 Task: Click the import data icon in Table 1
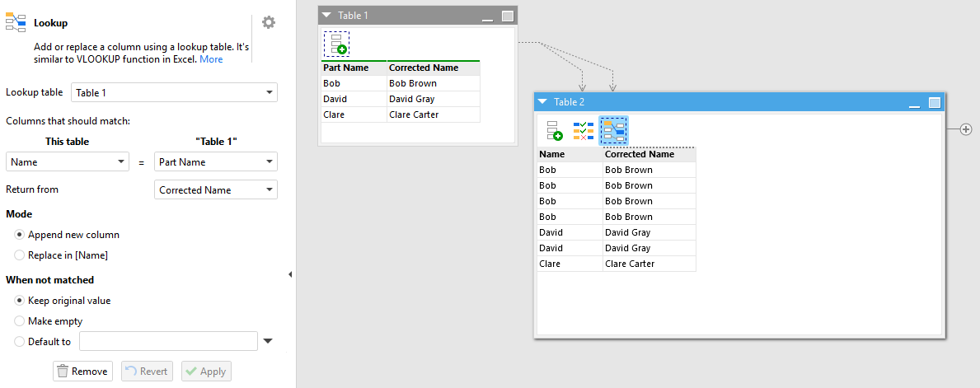tap(336, 44)
